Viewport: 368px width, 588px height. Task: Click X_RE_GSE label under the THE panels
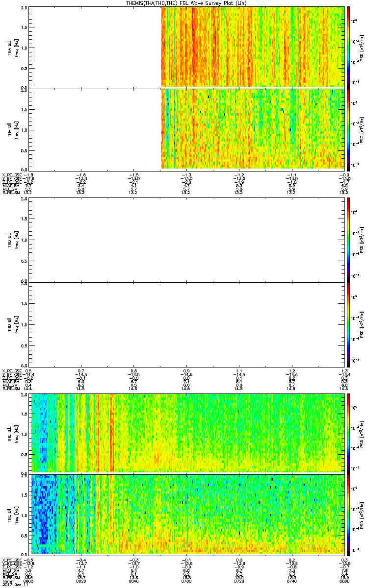11,560
